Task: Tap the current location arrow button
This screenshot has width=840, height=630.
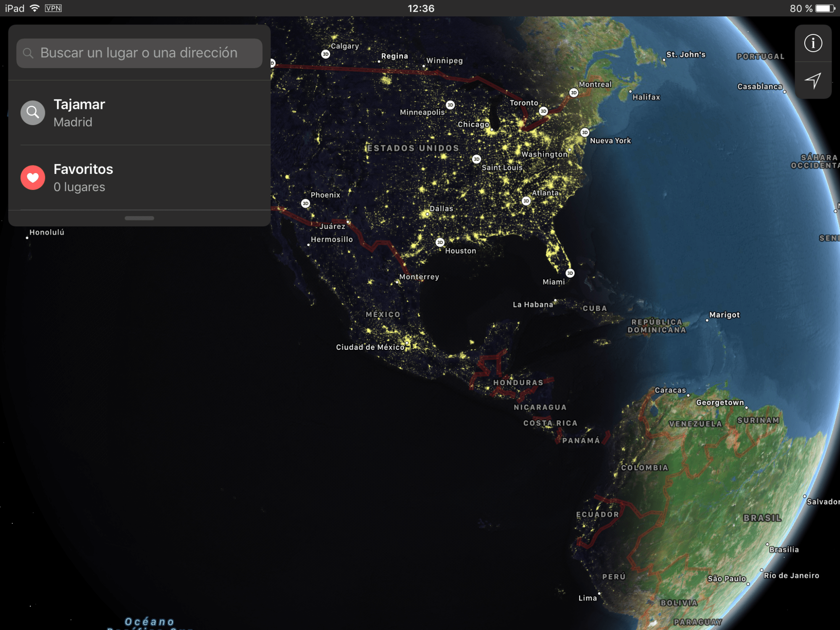Action: click(x=813, y=80)
